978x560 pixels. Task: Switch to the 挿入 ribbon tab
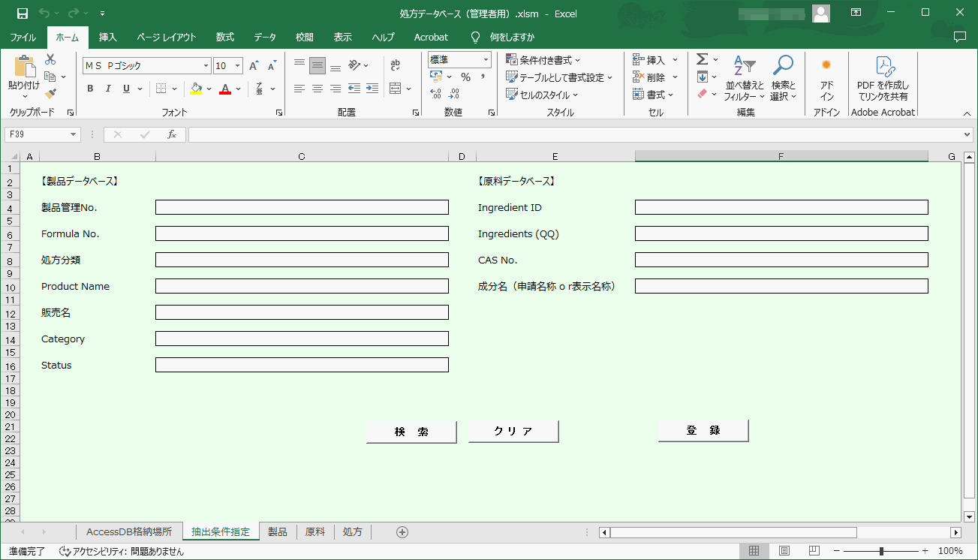[108, 37]
